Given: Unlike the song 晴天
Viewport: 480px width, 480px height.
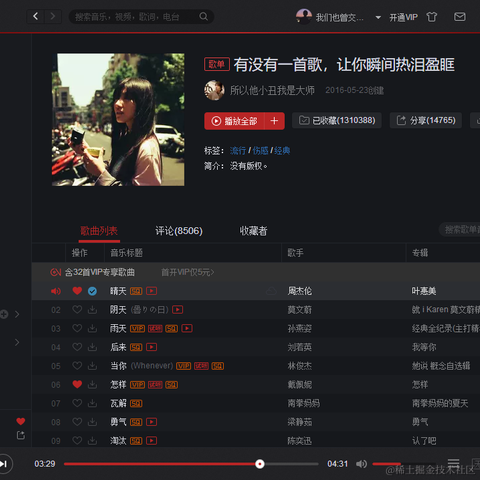Looking at the screenshot, I should click(x=77, y=291).
